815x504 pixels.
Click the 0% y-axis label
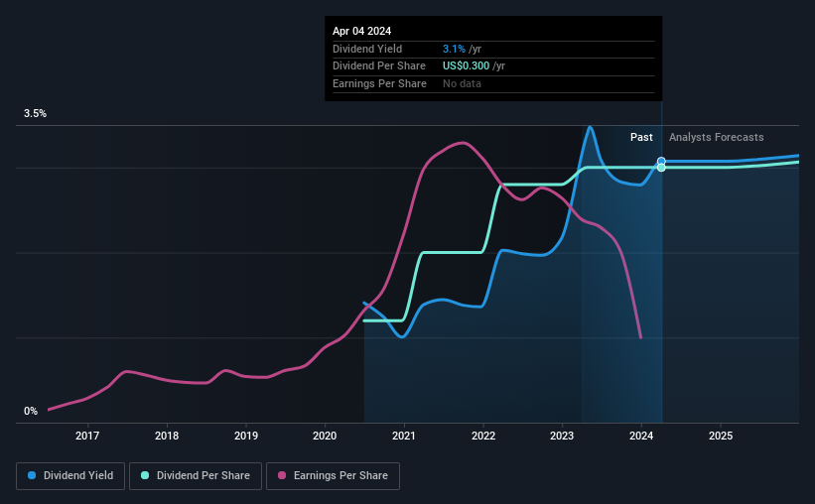[x=31, y=411]
